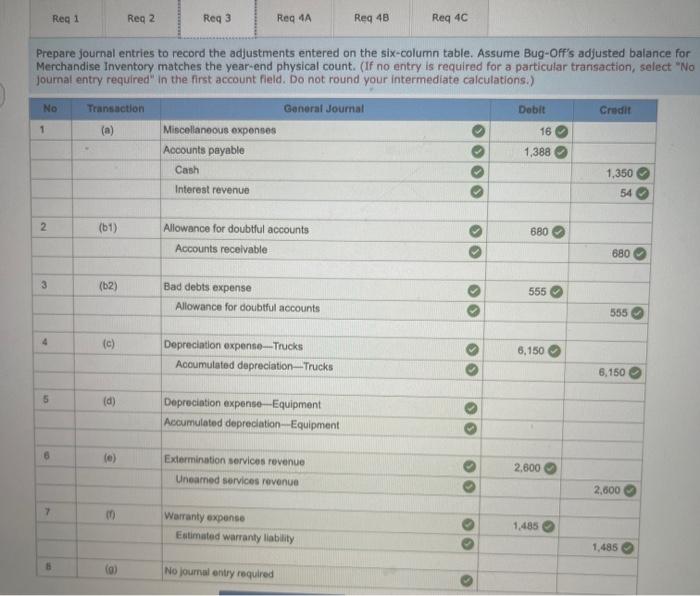Click the check icon next to credit 54

point(642,193)
